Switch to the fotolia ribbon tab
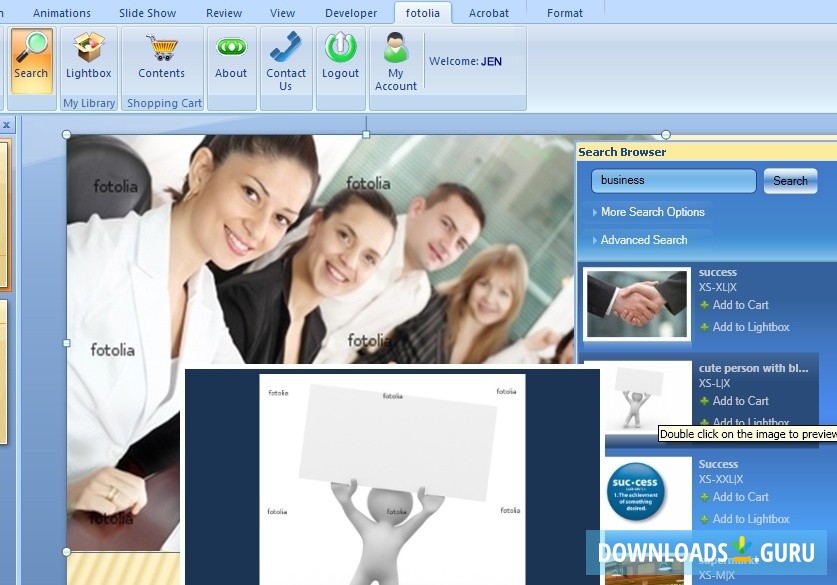 (x=422, y=13)
